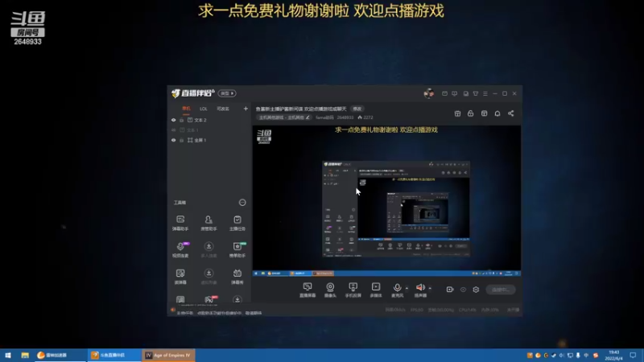
Task: Open the 弹幕助手 tool
Action: pos(180,223)
